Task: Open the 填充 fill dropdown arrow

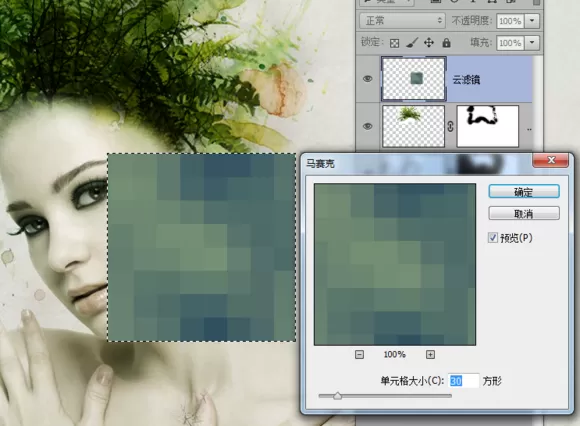Action: pyautogui.click(x=532, y=43)
